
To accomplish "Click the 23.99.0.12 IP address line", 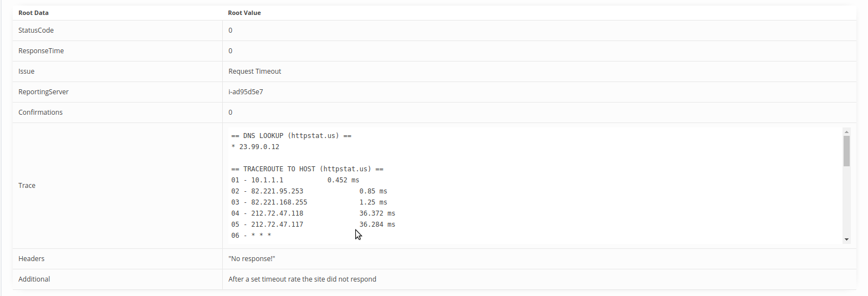I will click(256, 147).
